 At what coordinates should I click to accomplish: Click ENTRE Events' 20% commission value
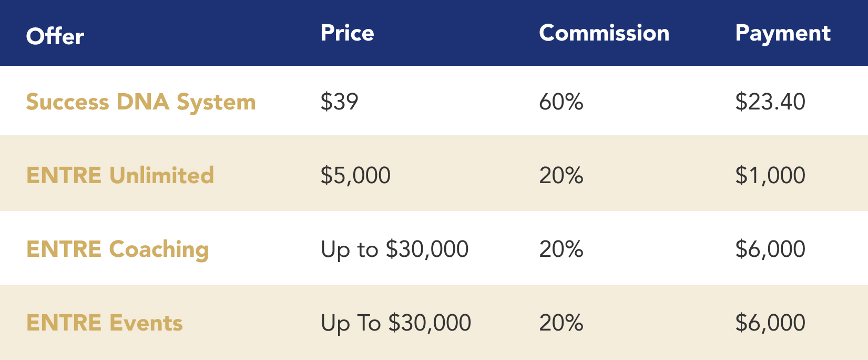pos(561,323)
